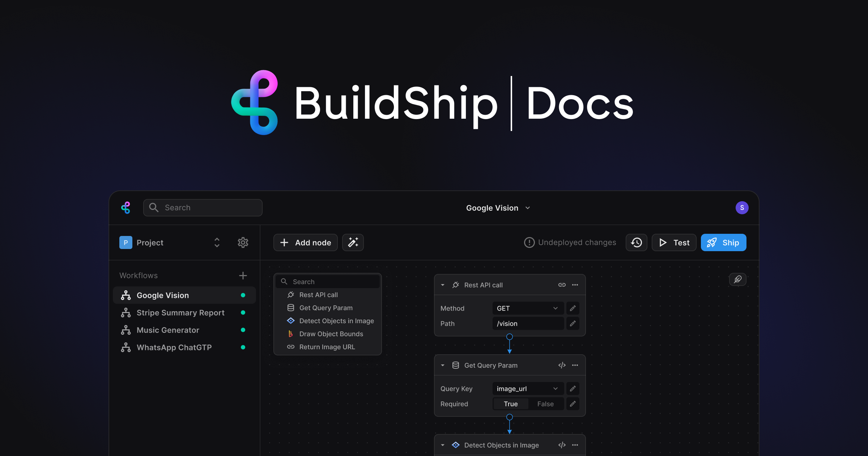The height and width of the screenshot is (456, 868).
Task: Click the Test button
Action: pos(673,242)
